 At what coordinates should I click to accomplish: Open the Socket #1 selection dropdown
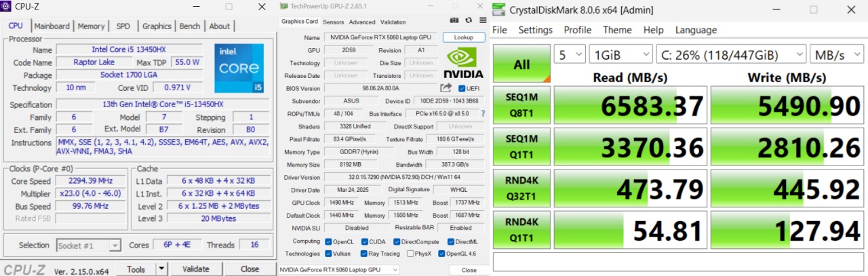point(89,245)
